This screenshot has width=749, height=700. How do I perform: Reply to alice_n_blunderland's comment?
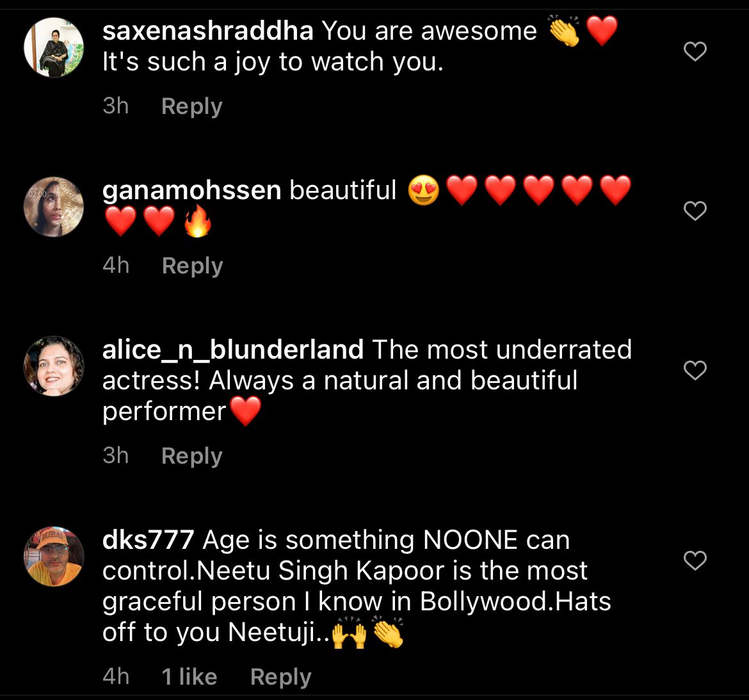coord(191,456)
